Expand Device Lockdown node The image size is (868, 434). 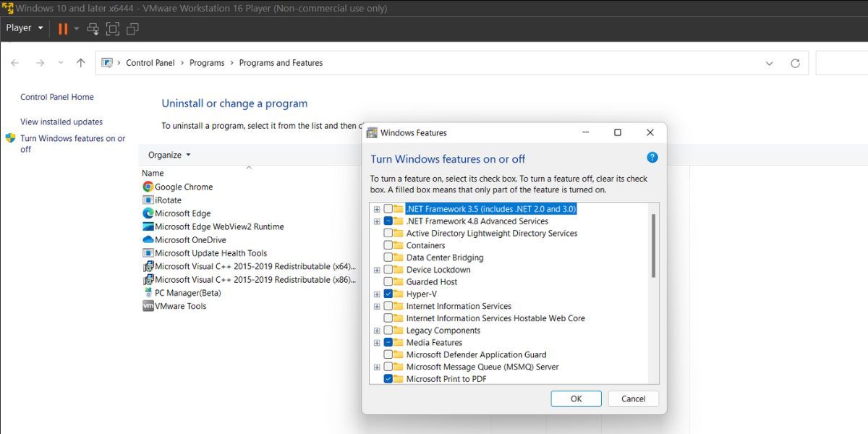[x=377, y=270]
